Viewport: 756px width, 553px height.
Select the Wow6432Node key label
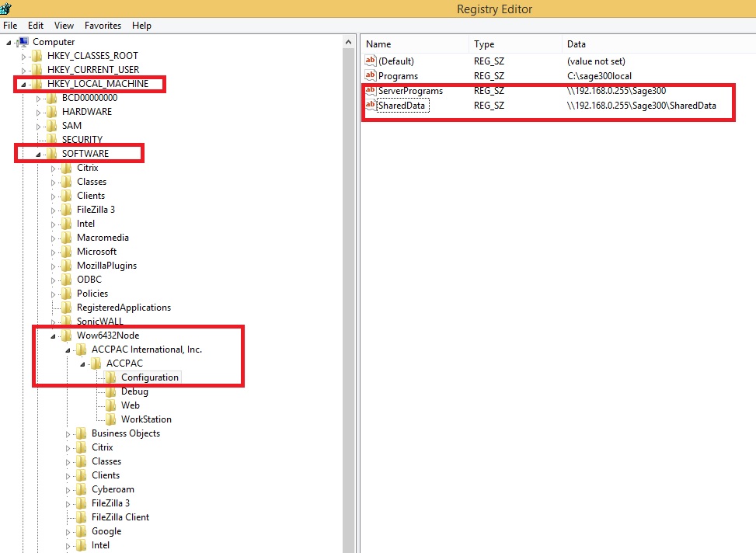(108, 336)
